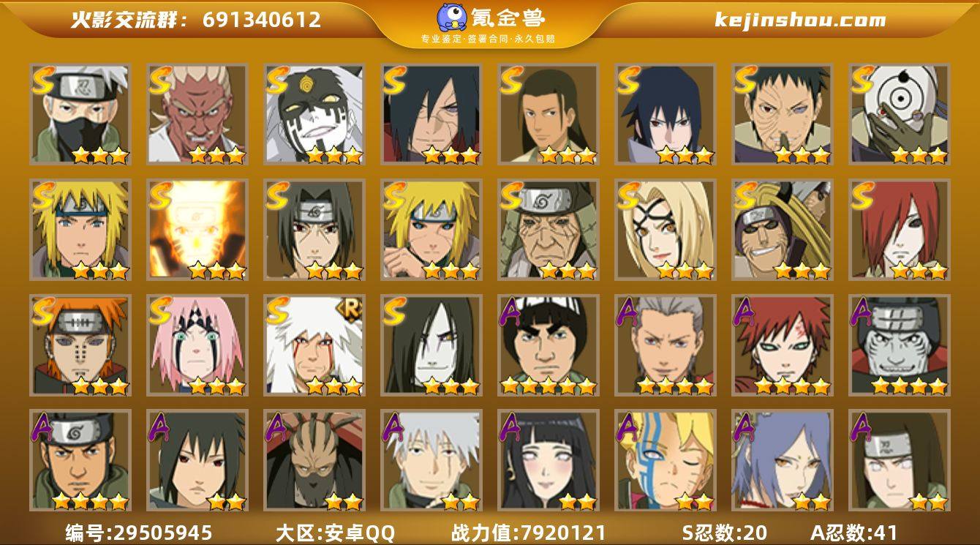Image resolution: width=980 pixels, height=545 pixels.
Task: Select the red-haired S-rank character in row two
Action: tap(900, 230)
